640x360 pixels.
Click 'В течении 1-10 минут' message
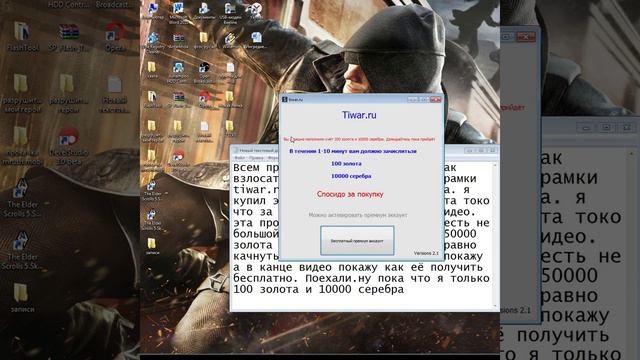click(x=353, y=151)
